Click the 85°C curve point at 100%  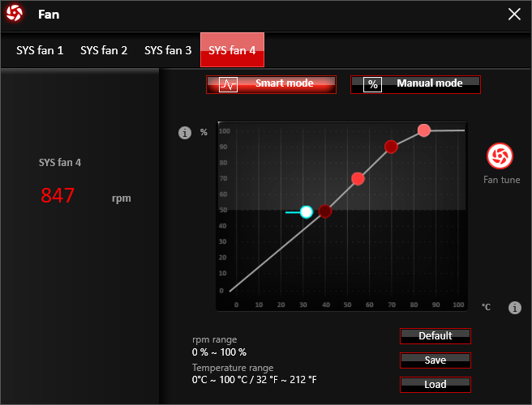click(x=423, y=130)
